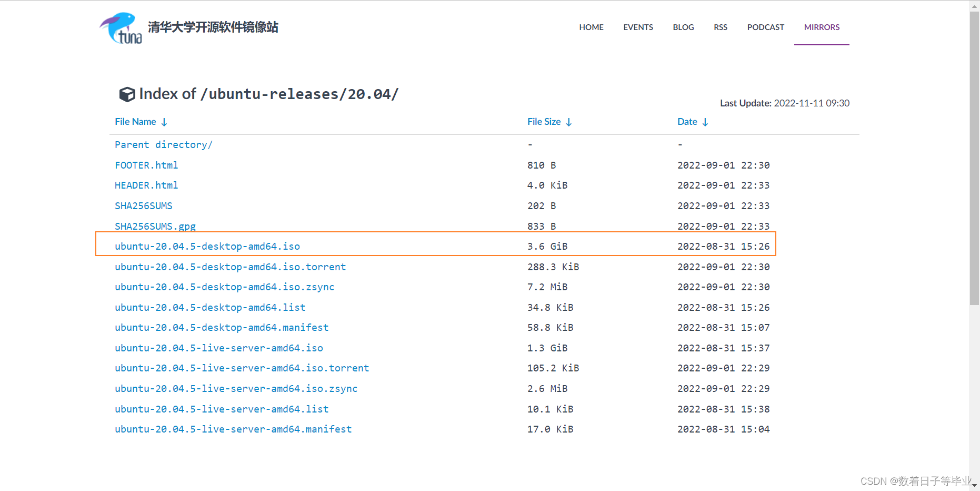This screenshot has height=491, width=980.
Task: Go to Parent directory/
Action: 164,145
